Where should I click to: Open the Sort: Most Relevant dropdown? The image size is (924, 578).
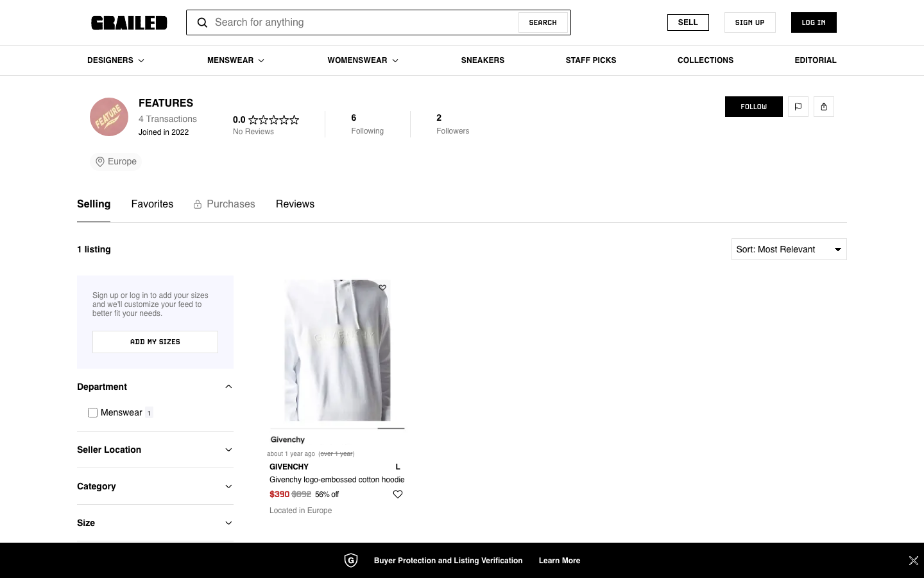pyautogui.click(x=789, y=249)
